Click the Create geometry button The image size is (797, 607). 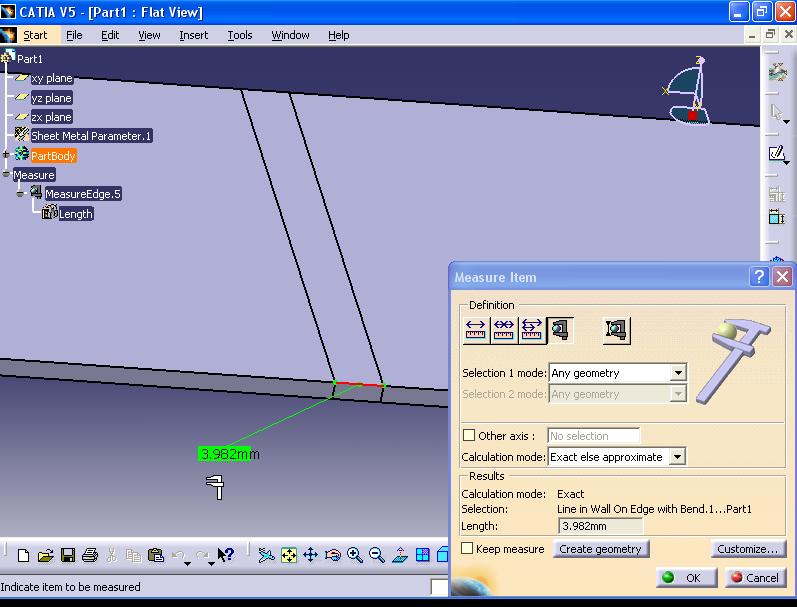(x=600, y=549)
